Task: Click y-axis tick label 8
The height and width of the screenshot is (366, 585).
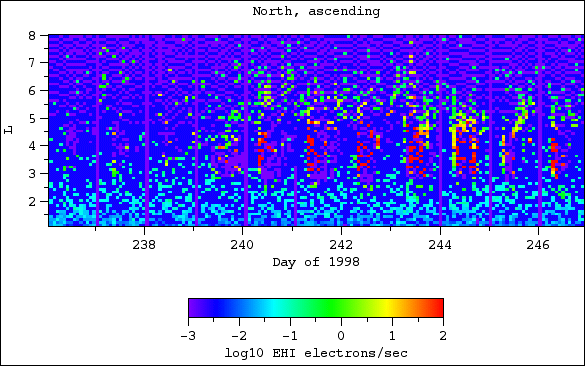Action: point(32,36)
